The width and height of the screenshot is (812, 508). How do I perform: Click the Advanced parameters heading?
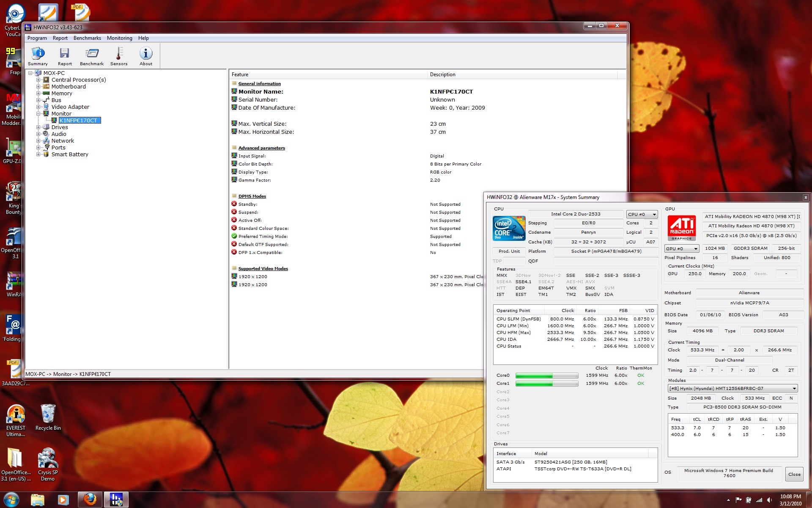point(261,148)
